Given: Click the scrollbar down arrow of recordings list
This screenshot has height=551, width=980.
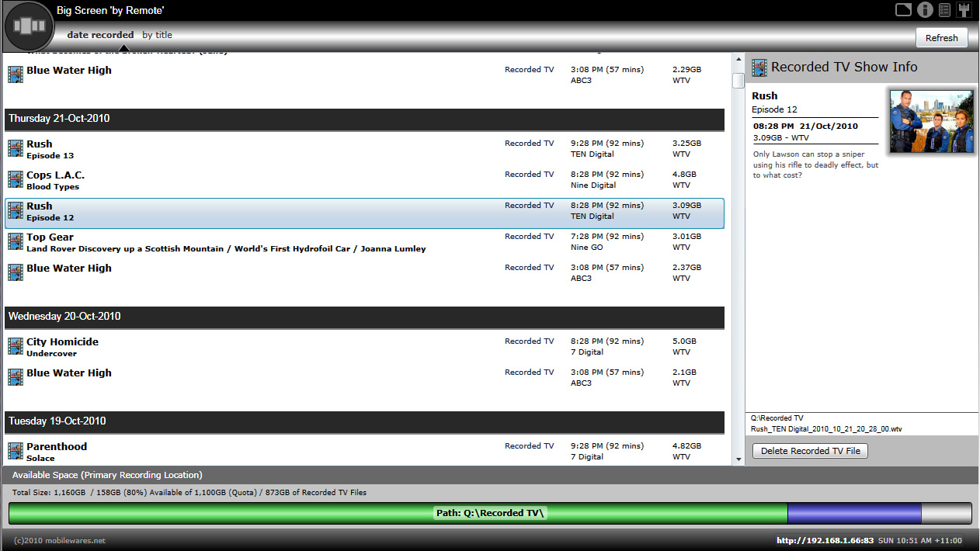Looking at the screenshot, I should tap(738, 459).
